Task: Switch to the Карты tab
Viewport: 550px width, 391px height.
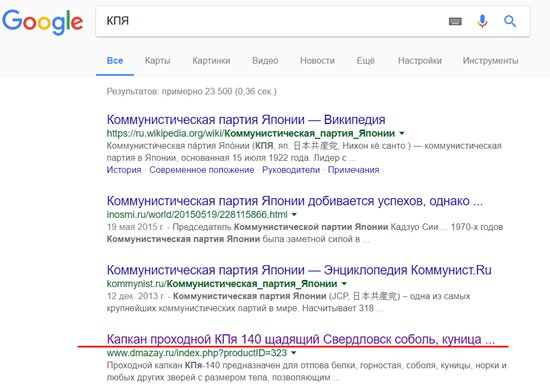Action: (157, 61)
